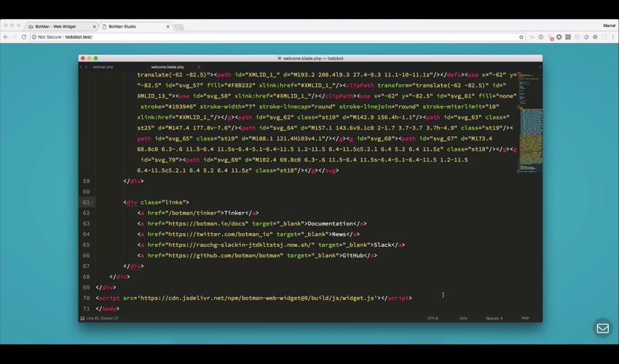Click the twitter.com/botman_io href text
This screenshot has width=619, height=364.
click(x=219, y=234)
